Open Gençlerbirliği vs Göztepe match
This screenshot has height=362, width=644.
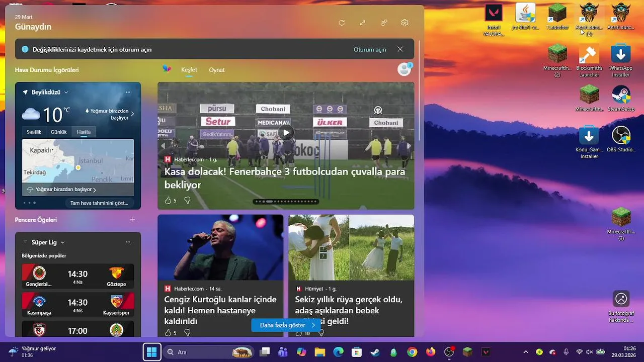click(x=78, y=277)
